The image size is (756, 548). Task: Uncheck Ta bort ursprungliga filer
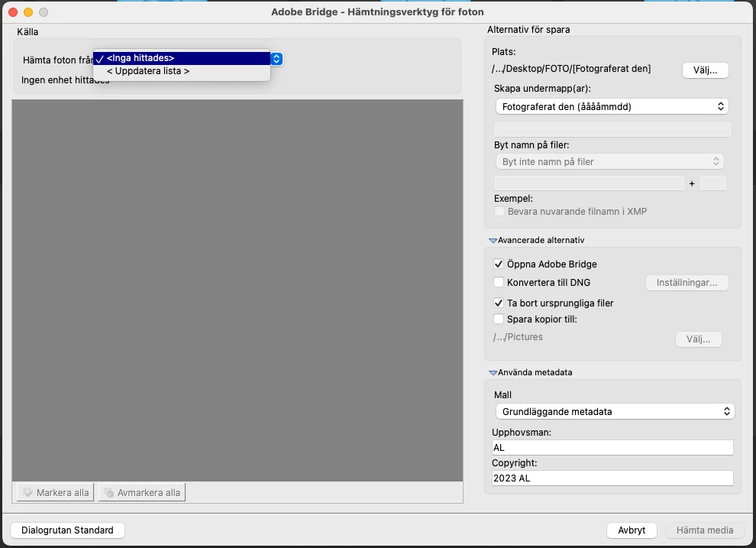tap(499, 303)
